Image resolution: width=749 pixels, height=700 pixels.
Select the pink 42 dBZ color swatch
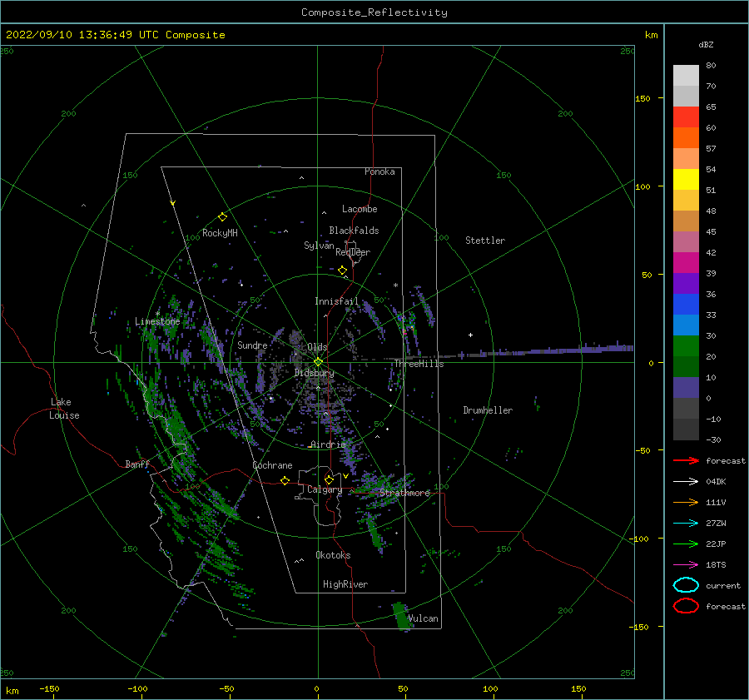click(686, 241)
